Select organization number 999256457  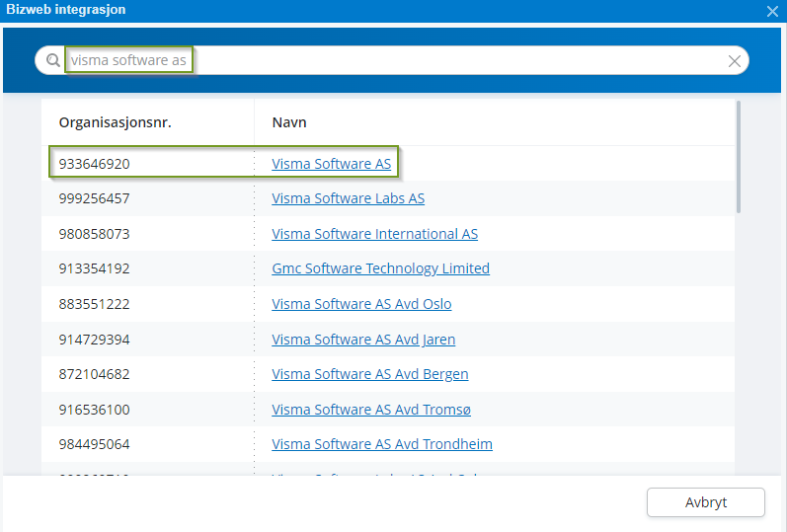pos(95,198)
